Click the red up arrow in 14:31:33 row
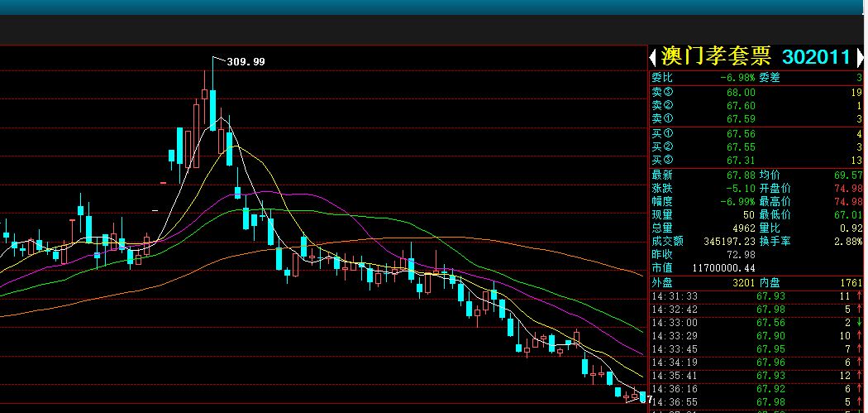The image size is (868, 413). tap(860, 296)
